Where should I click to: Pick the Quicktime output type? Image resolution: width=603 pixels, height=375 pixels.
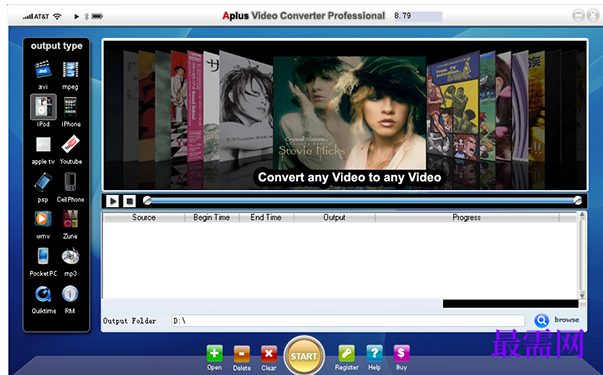[x=43, y=294]
